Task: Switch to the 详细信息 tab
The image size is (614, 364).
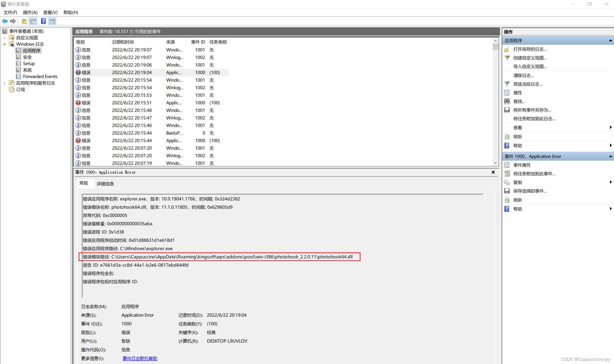Action: point(105,184)
